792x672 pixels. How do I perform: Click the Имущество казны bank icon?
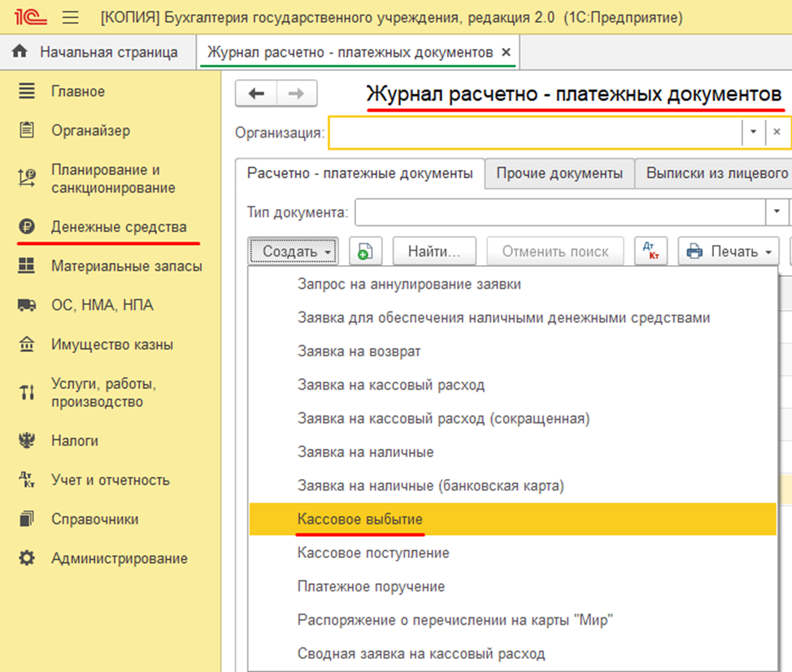27,344
